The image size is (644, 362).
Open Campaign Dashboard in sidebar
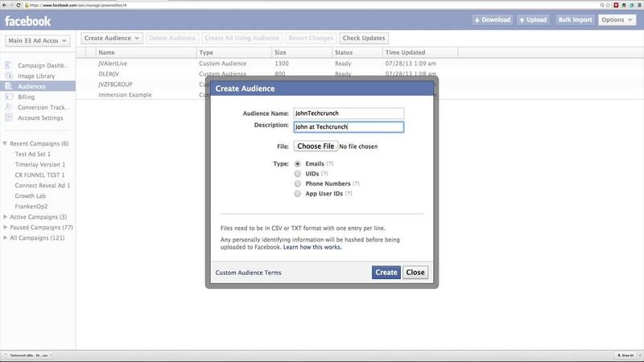[x=43, y=66]
